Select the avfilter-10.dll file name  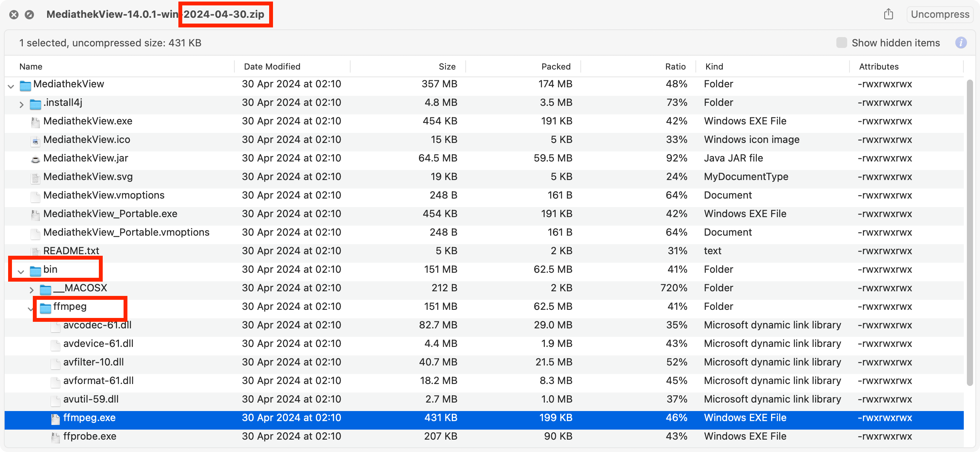coord(93,362)
